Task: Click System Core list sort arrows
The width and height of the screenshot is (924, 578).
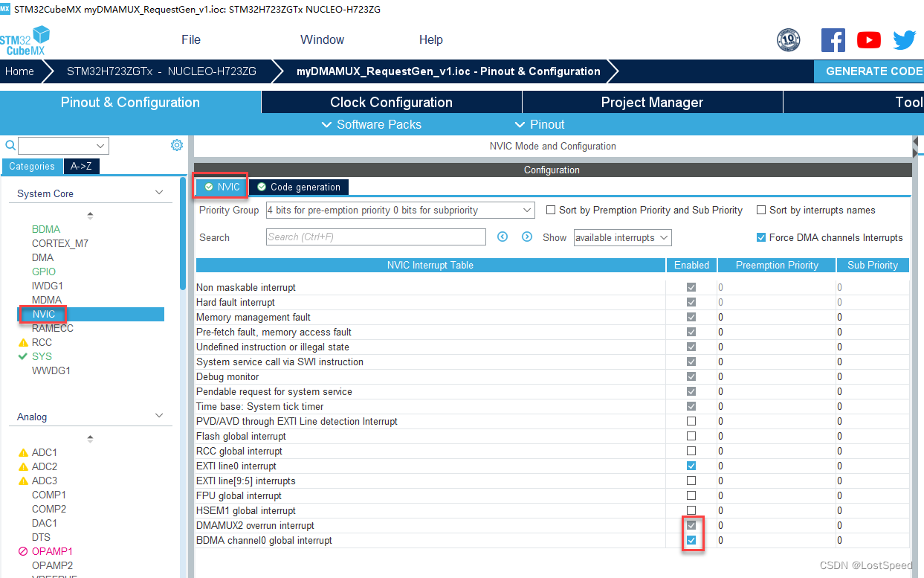Action: click(91, 216)
